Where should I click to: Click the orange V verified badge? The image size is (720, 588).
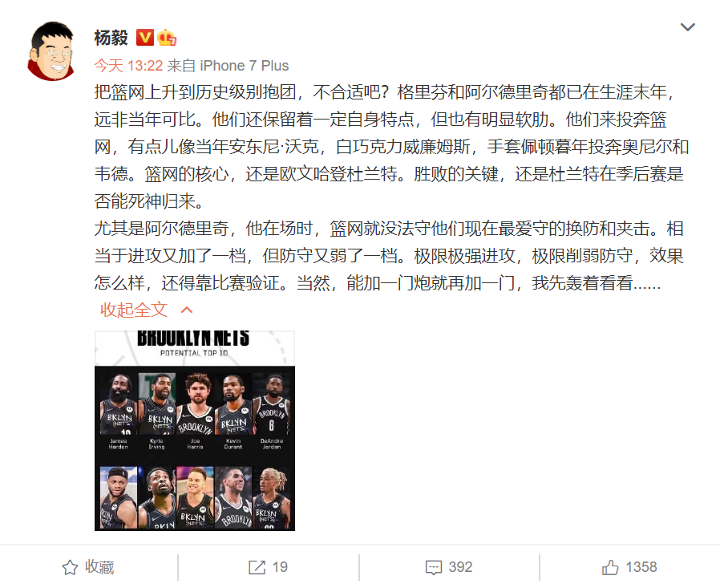(144, 38)
